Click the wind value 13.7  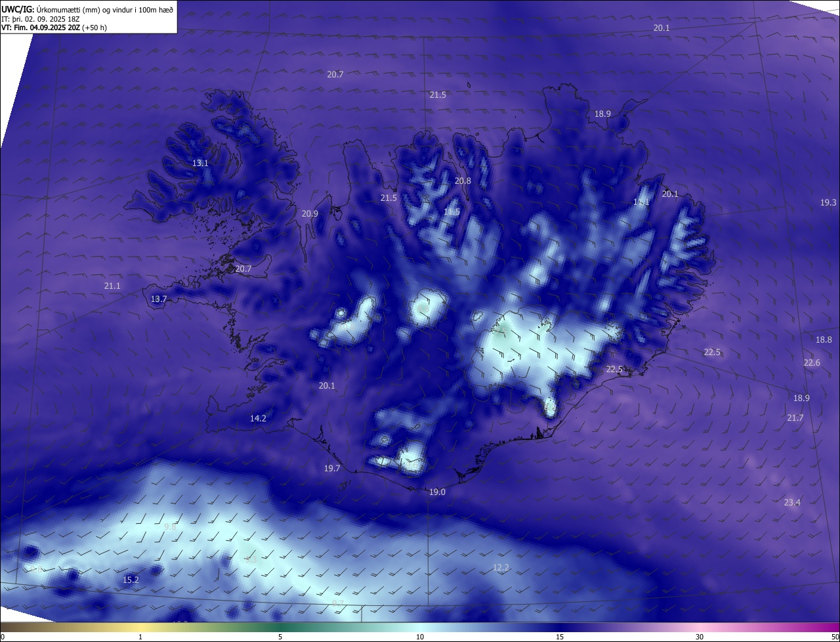tap(159, 299)
